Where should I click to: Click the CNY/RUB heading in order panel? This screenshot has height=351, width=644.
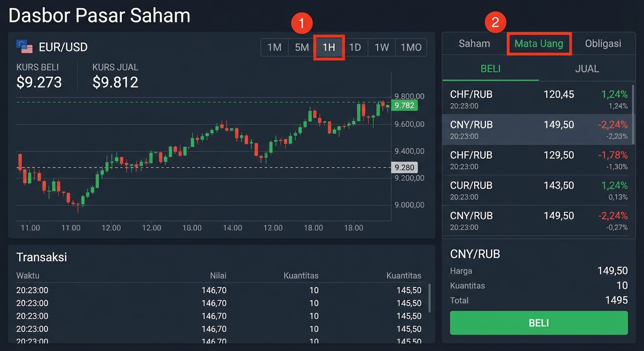475,254
